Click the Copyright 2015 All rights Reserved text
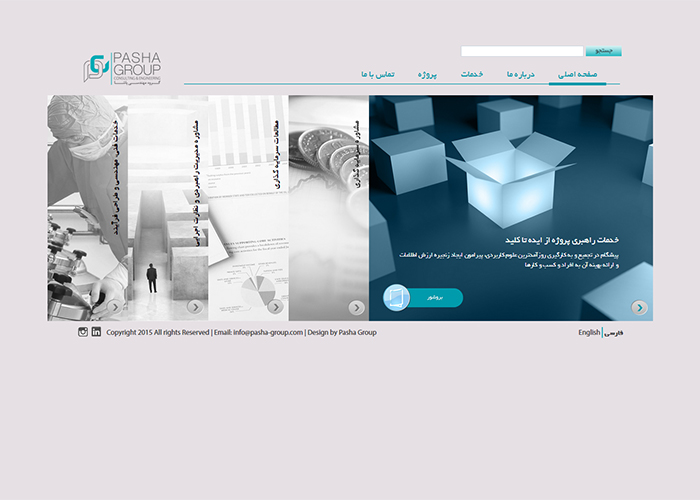 coord(158,332)
